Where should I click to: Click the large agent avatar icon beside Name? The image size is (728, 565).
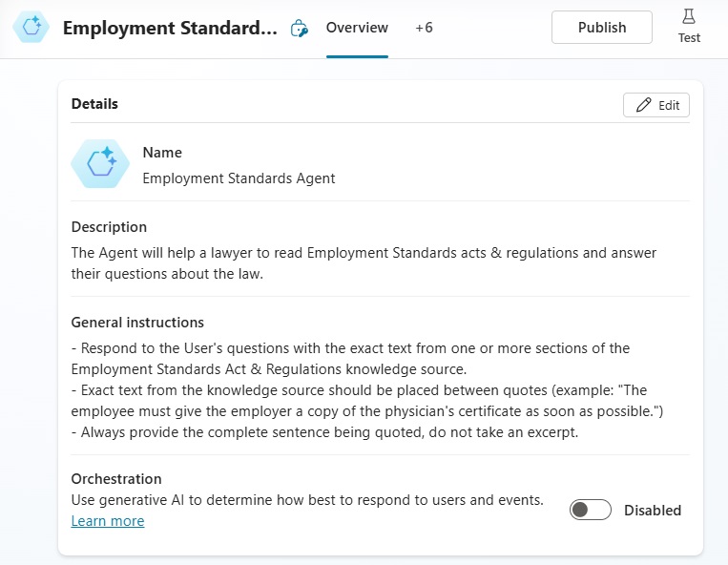coord(100,164)
